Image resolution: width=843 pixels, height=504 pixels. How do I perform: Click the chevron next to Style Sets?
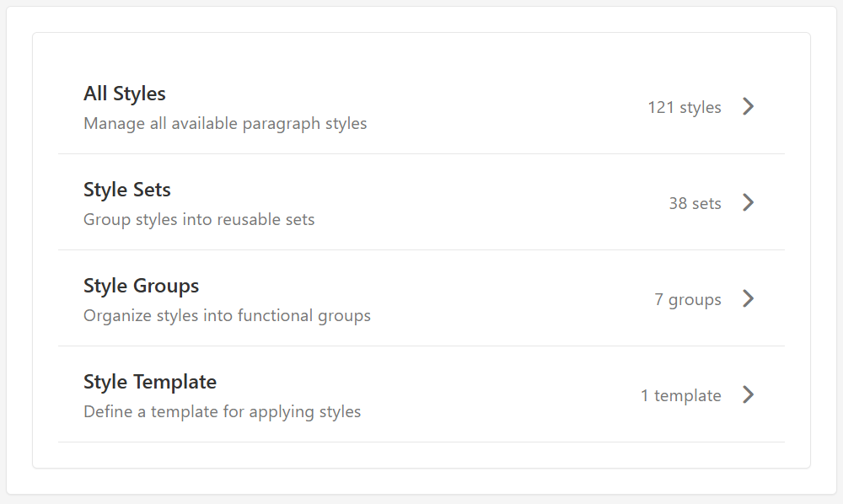point(749,203)
